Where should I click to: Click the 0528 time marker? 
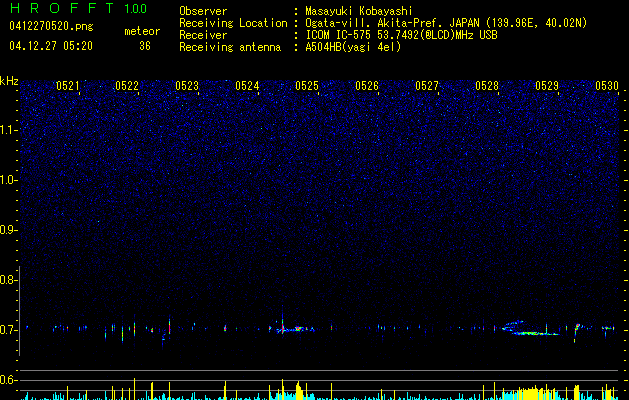click(487, 86)
